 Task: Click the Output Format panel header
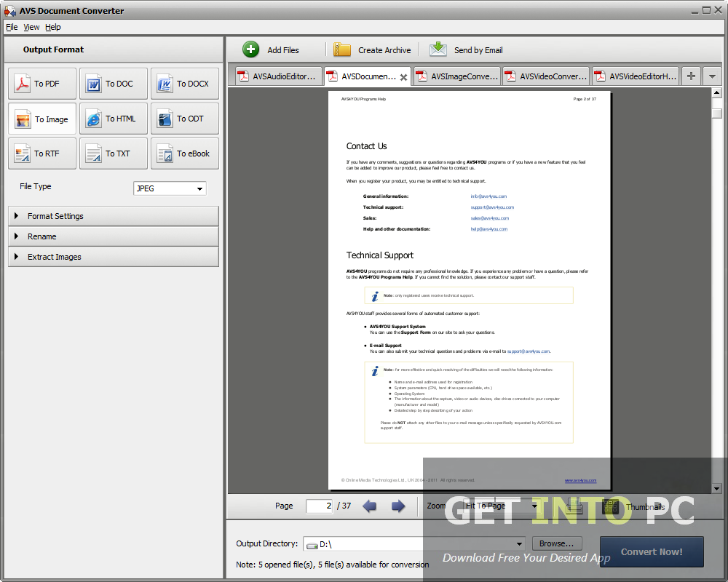coord(114,49)
